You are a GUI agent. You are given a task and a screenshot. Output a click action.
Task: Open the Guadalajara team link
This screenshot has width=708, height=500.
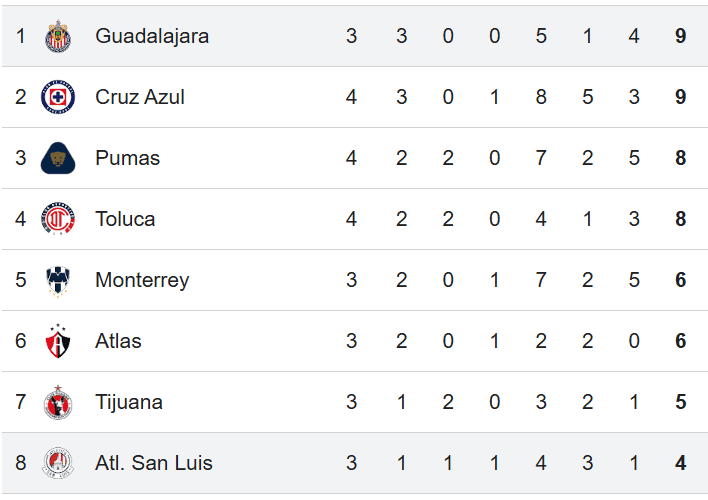click(x=152, y=36)
